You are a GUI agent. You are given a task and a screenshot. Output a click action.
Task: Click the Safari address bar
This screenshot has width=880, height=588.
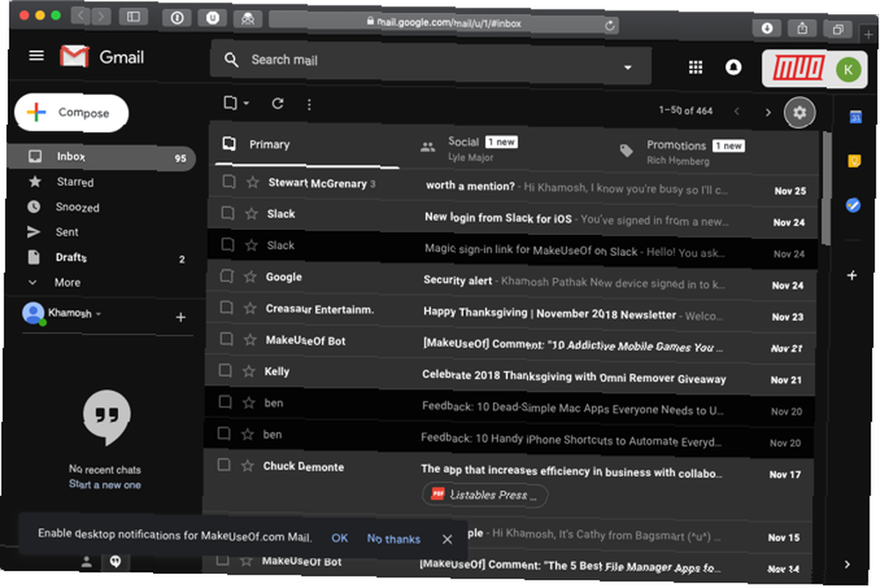click(x=444, y=24)
